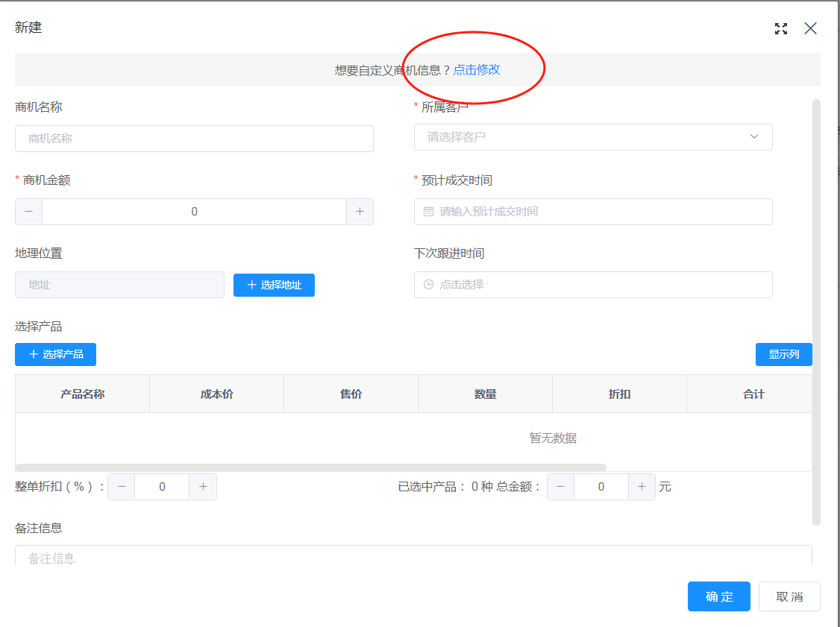Expand the 所属客户 dropdown
The width and height of the screenshot is (840, 627).
pyautogui.click(x=593, y=137)
